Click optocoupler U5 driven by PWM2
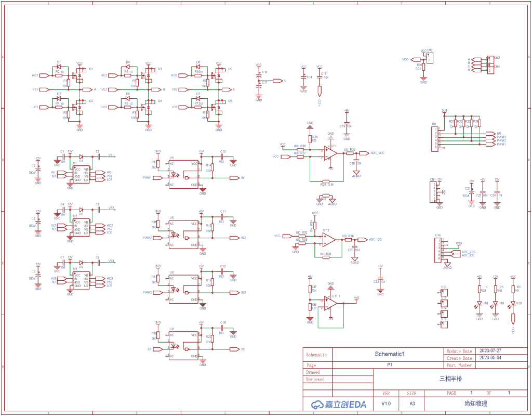This screenshot has height=416, width=532. (x=183, y=235)
